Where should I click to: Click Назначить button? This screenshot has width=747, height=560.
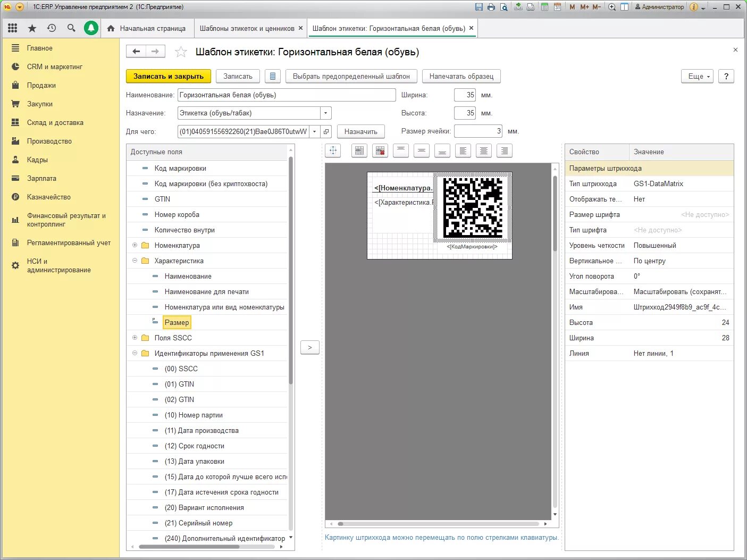[x=360, y=131]
